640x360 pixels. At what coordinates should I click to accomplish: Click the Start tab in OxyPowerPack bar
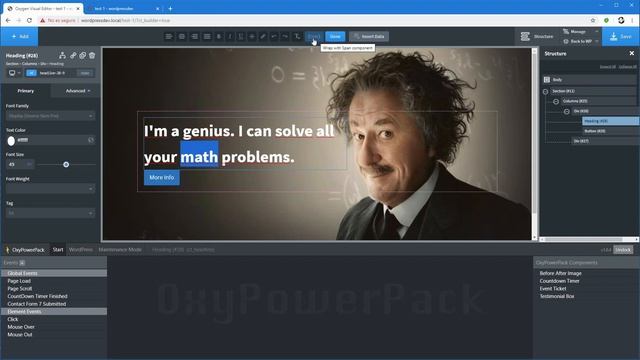[x=58, y=249]
